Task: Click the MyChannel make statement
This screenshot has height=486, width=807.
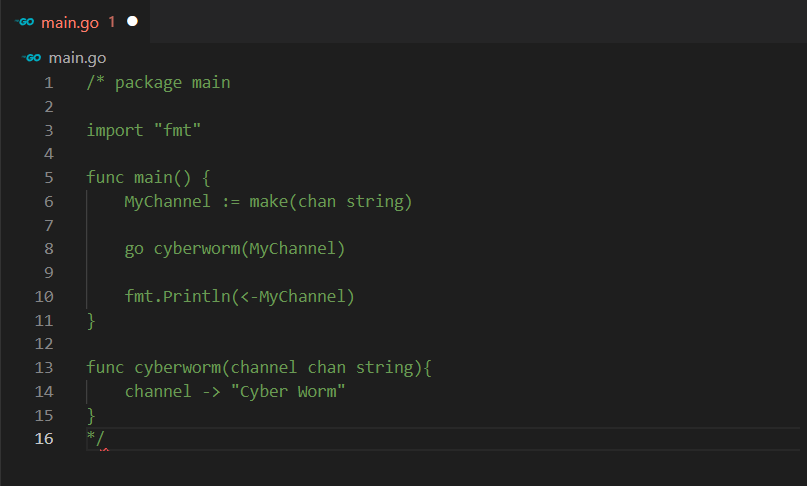Action: [268, 202]
